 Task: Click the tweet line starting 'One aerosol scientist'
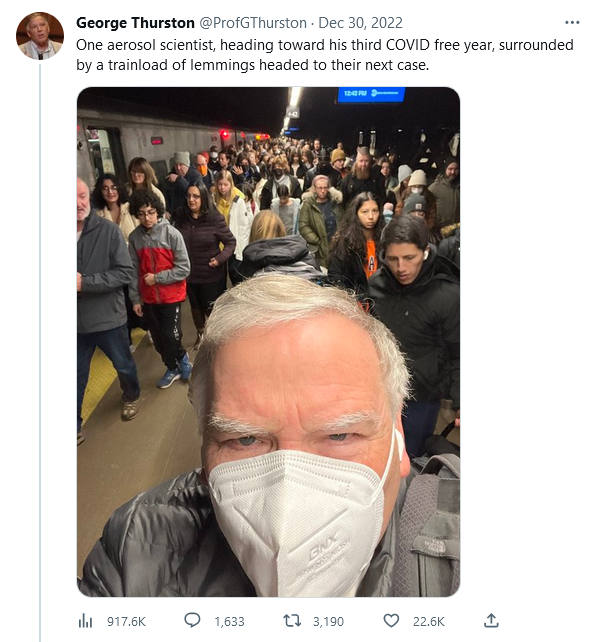(x=325, y=45)
